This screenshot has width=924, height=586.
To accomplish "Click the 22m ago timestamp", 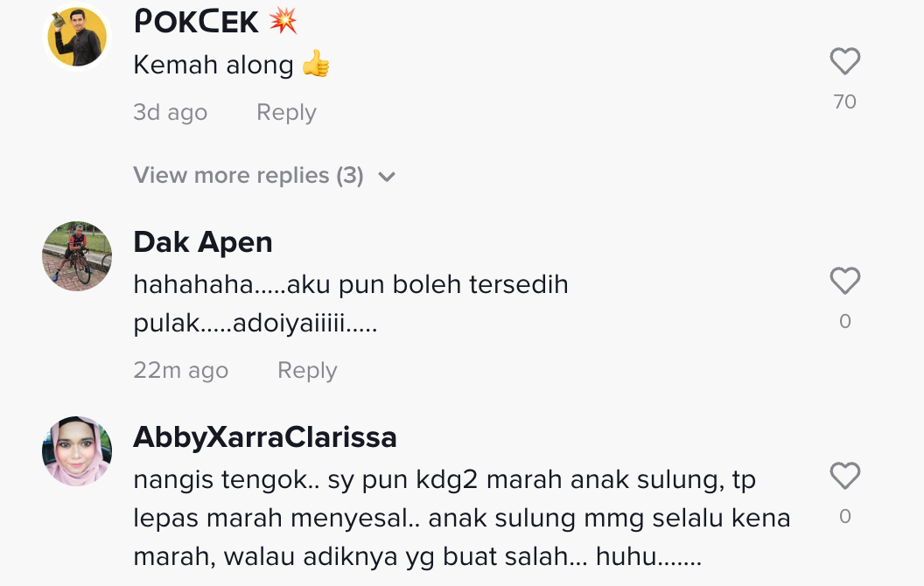I will pos(181,370).
